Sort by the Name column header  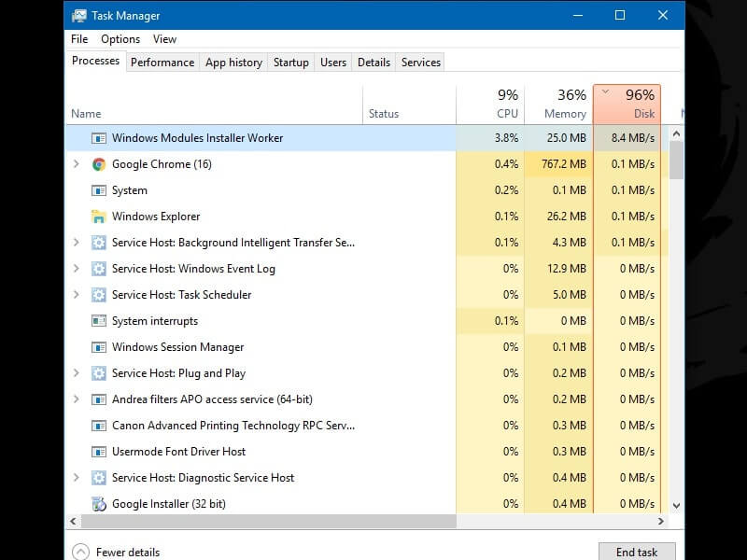pos(214,105)
